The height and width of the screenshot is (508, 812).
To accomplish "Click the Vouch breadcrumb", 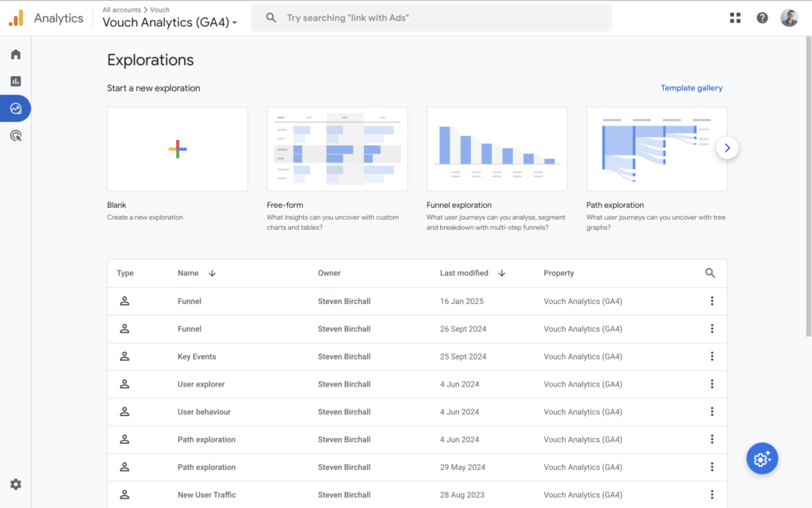I will coord(159,10).
